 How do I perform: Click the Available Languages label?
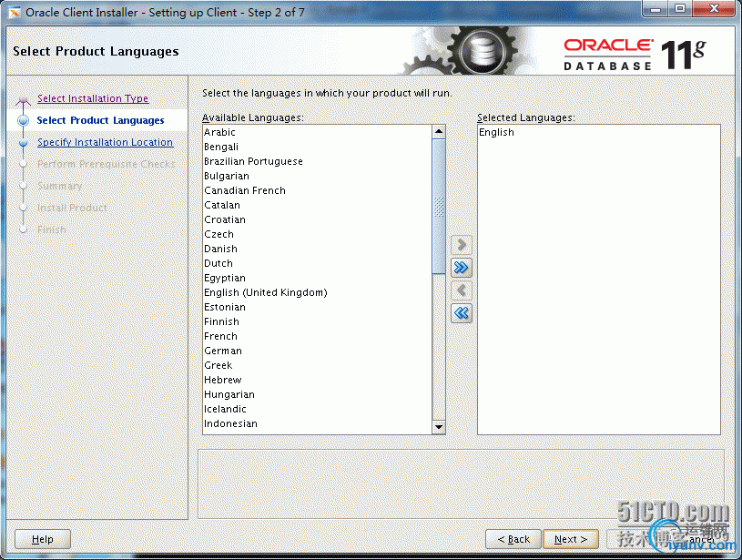(x=253, y=117)
